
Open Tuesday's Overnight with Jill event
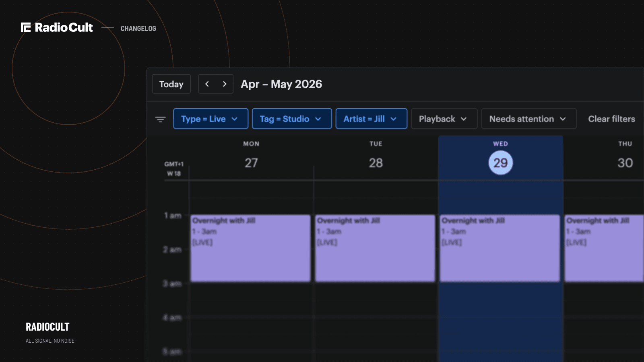pos(375,248)
